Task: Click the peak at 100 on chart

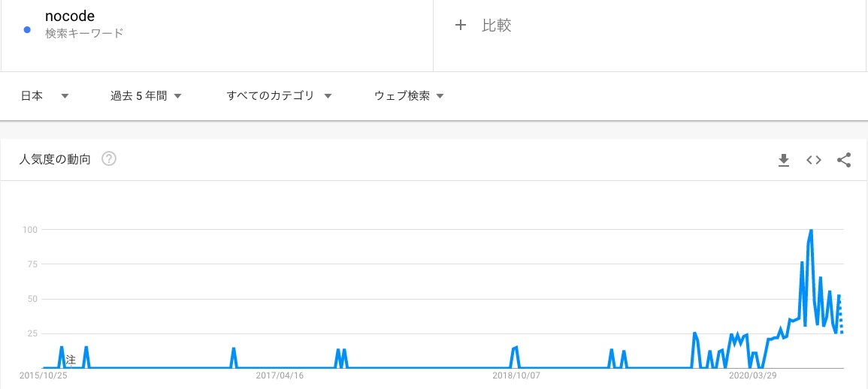Action: tap(811, 231)
